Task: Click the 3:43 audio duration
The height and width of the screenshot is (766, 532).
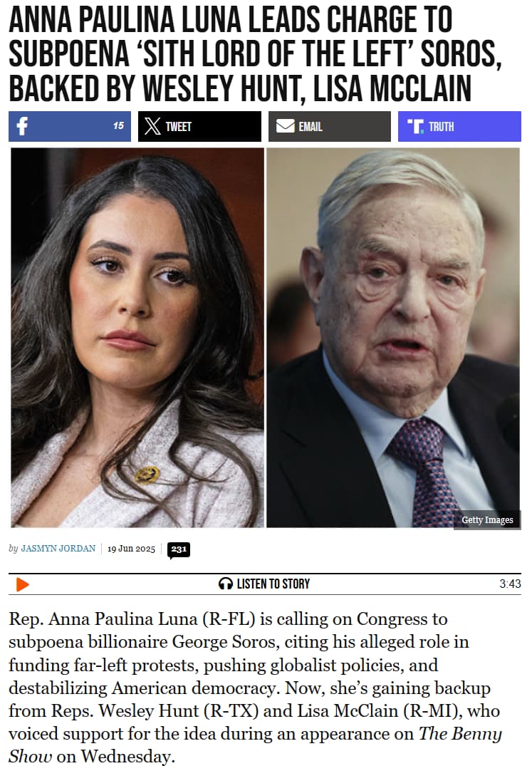Action: pos(510,584)
